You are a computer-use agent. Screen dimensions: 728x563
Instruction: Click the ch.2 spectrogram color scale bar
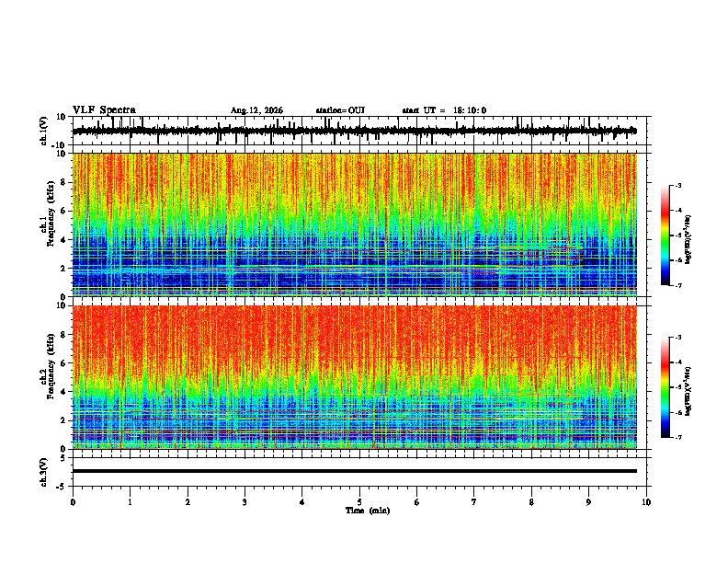click(665, 387)
